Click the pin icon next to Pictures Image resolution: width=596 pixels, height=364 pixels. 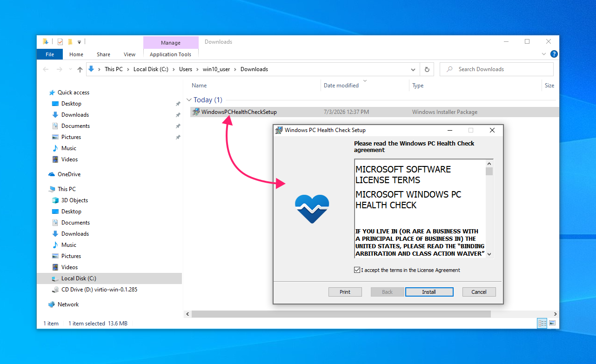178,137
